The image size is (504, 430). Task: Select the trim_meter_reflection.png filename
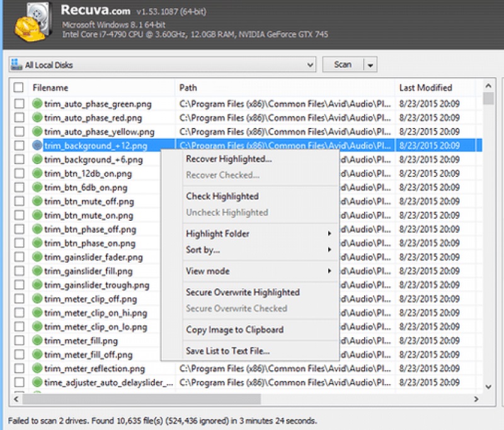pyautogui.click(x=94, y=369)
